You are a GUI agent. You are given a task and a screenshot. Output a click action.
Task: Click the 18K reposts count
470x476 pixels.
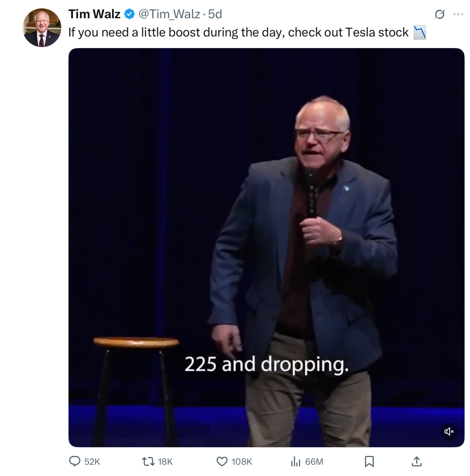[x=165, y=462]
